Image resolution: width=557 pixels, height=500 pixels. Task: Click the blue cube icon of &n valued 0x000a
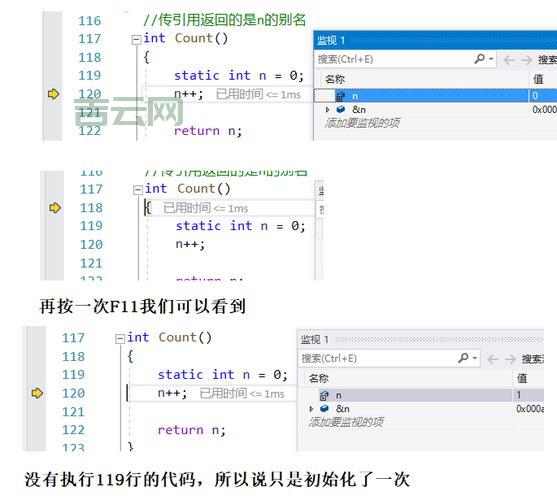click(324, 409)
